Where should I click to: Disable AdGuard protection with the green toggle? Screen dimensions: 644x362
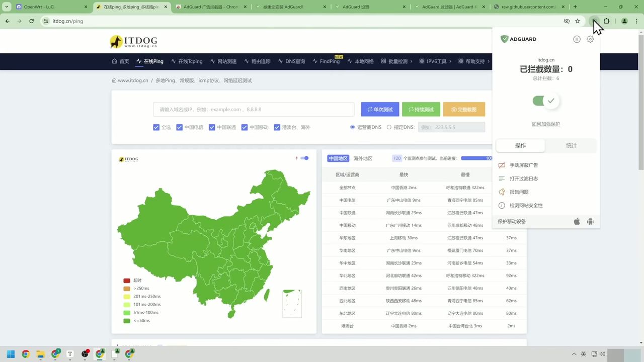tap(545, 101)
